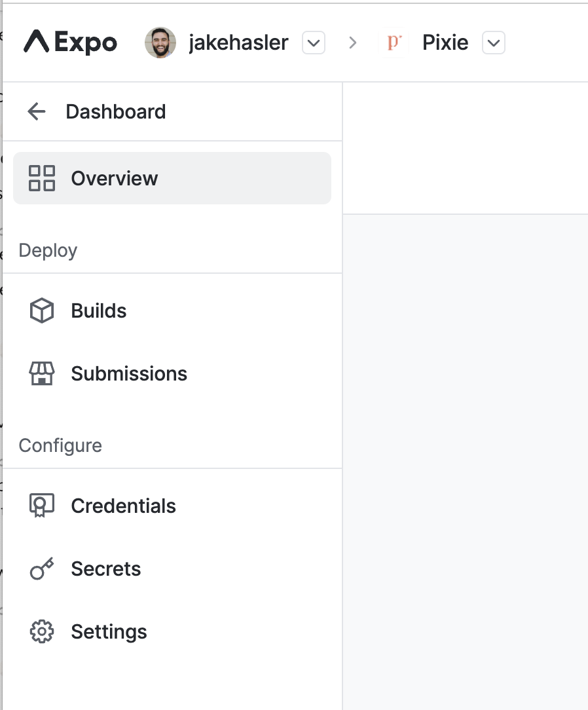Open the Builds page
The width and height of the screenshot is (588, 710).
point(99,310)
